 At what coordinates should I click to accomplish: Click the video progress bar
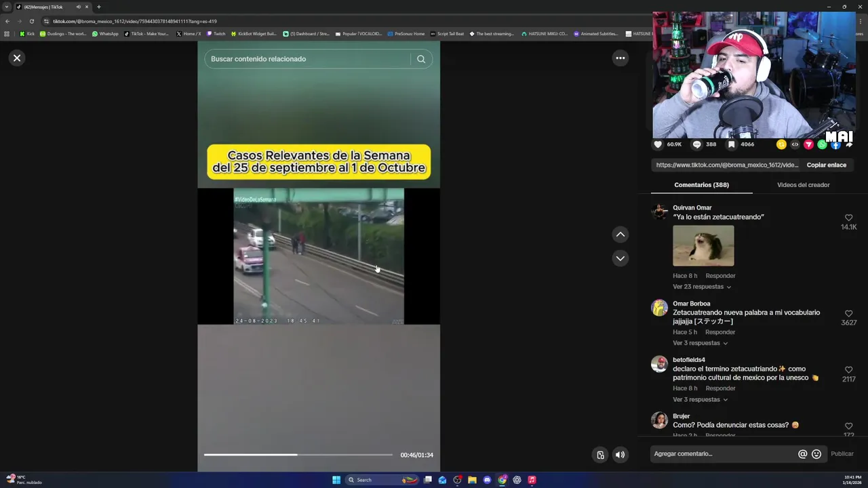(298, 455)
